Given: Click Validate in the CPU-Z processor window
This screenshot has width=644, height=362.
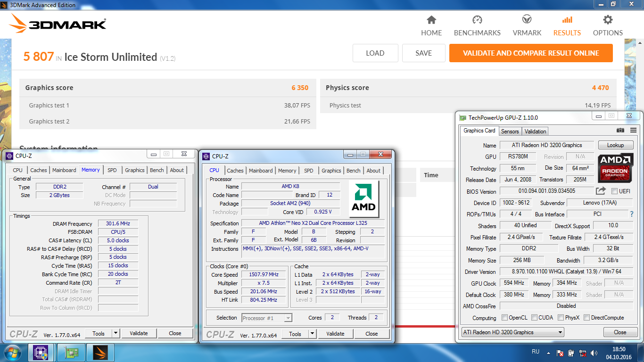Looking at the screenshot, I should [335, 334].
